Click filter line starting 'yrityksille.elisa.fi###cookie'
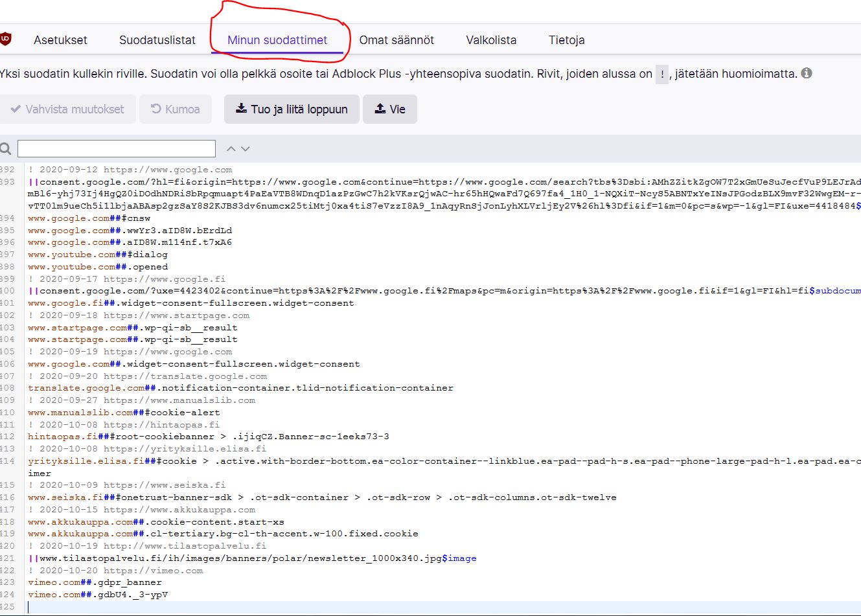Screen dimensions: 861x616 444,467
